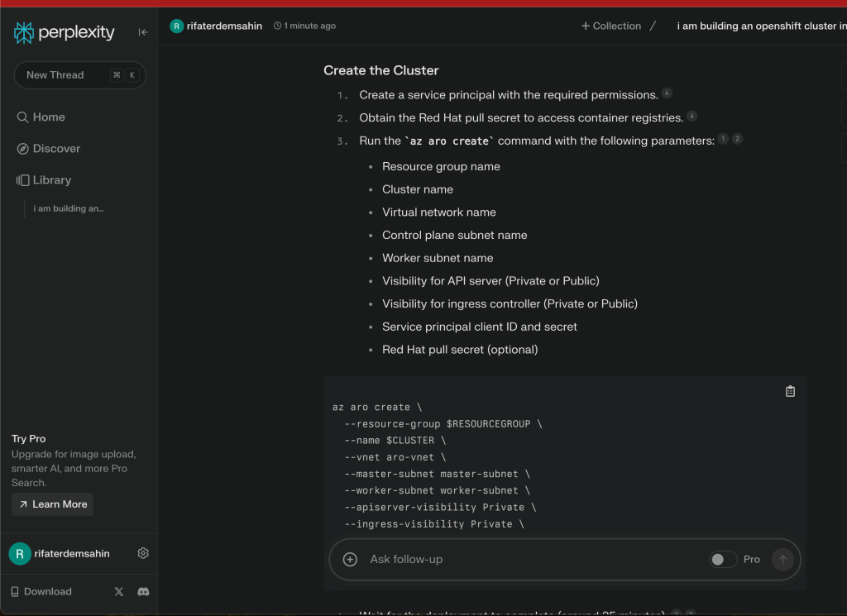Click 'Service principal client ID and secret' bullet
Viewport: 847px width, 616px height.
coord(479,327)
